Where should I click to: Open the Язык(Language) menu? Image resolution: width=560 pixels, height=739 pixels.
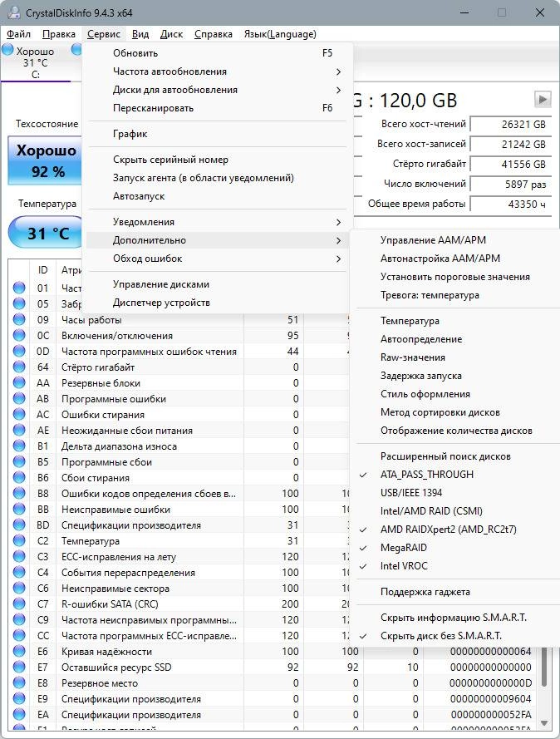pyautogui.click(x=280, y=34)
